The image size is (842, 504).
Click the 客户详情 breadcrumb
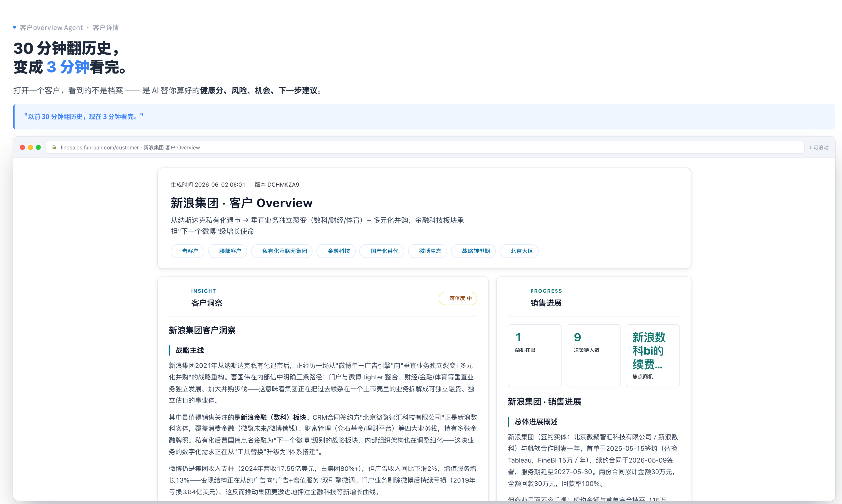pyautogui.click(x=106, y=28)
